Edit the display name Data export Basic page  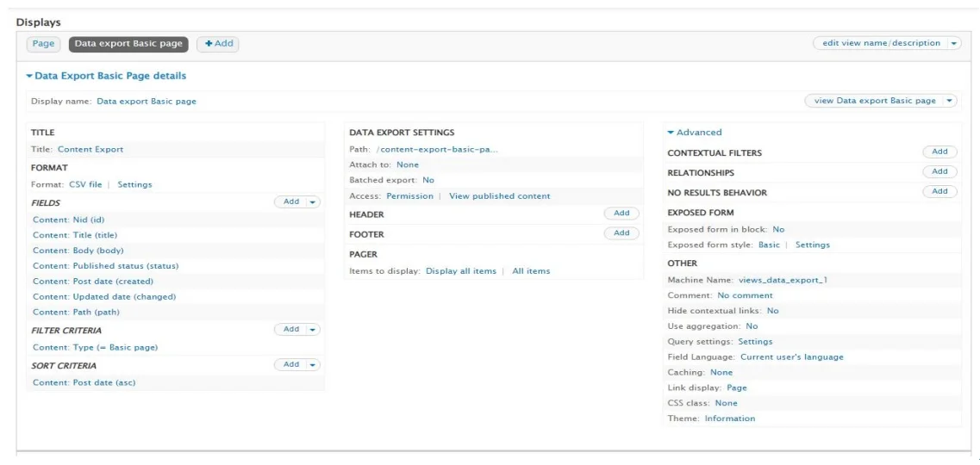pos(147,101)
